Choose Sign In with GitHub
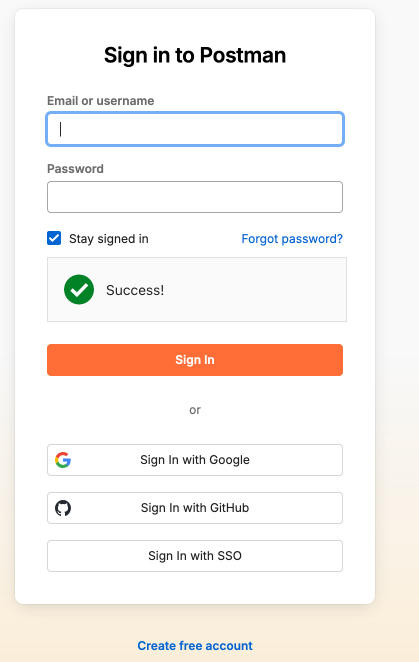The width and height of the screenshot is (419, 662). point(195,508)
